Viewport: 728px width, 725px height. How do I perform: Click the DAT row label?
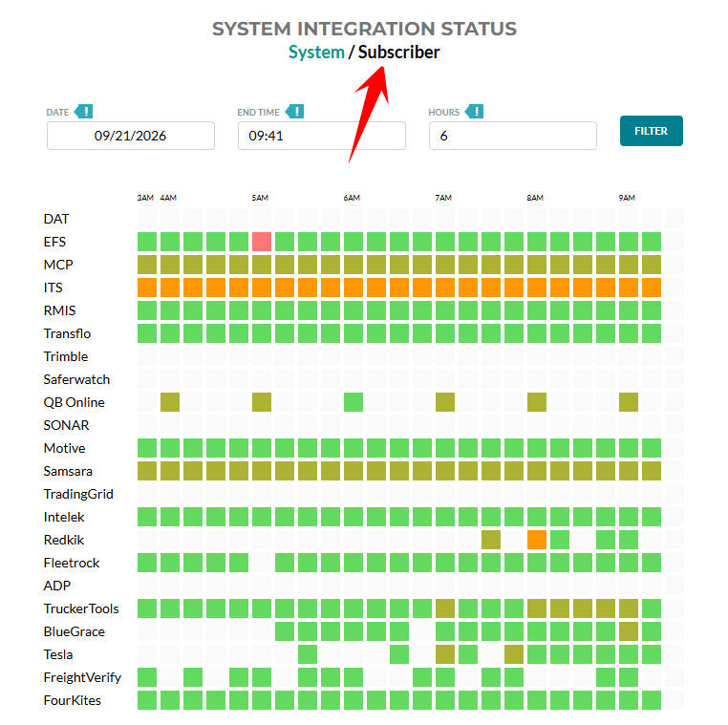[56, 219]
